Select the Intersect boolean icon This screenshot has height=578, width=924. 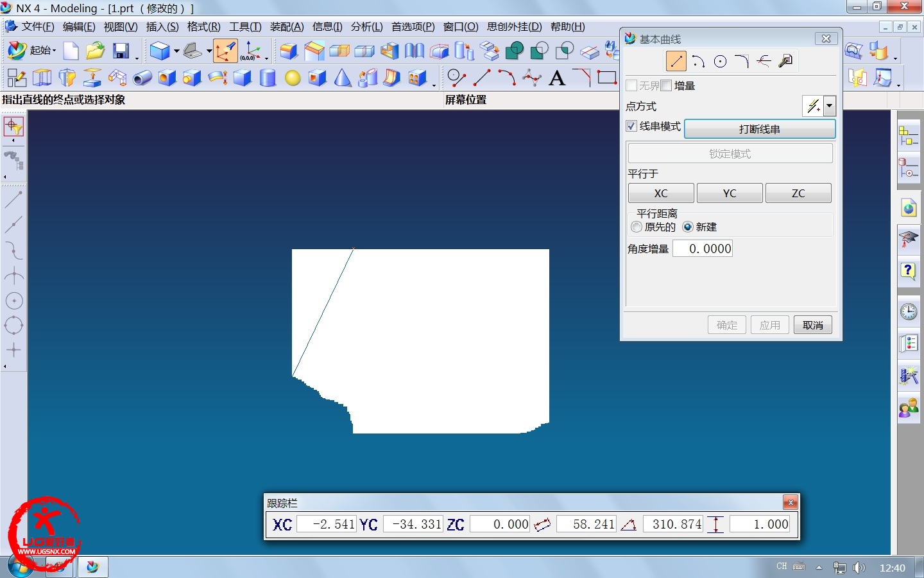click(x=565, y=51)
